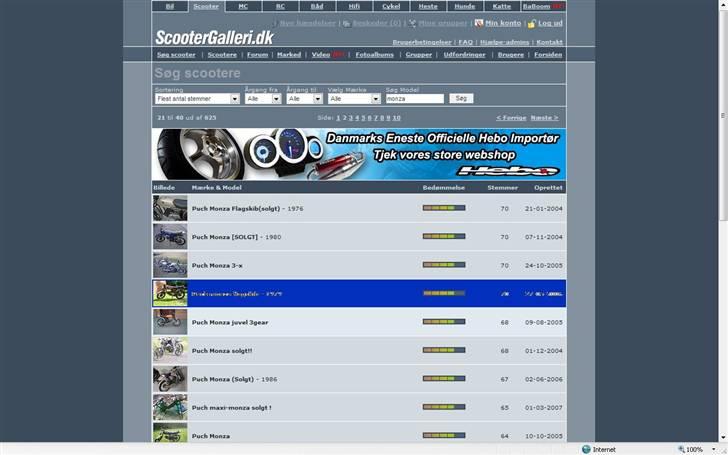The height and width of the screenshot is (455, 728).
Task: Click the Min konto icon
Action: coord(479,22)
